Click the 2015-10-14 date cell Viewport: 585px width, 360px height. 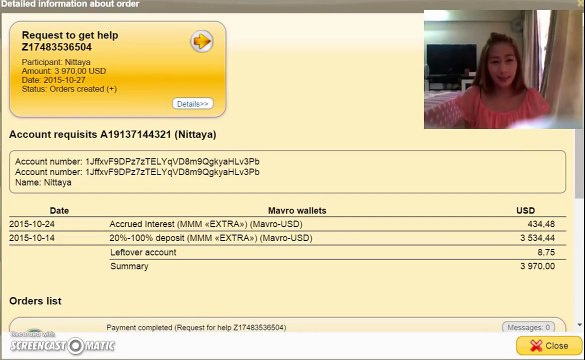point(32,238)
